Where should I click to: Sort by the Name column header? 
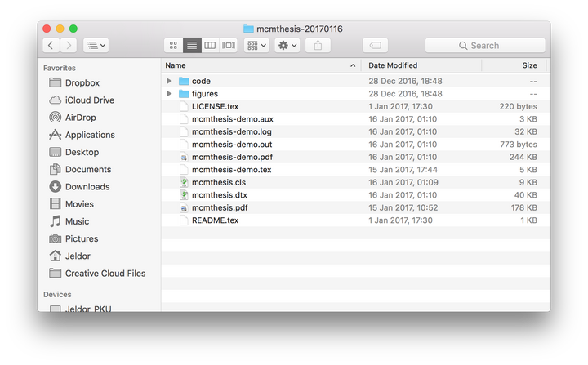point(261,65)
